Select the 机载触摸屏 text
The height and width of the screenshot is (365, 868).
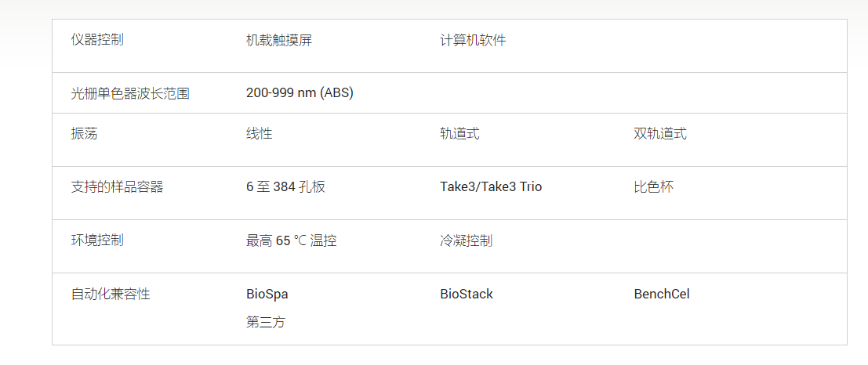point(279,41)
